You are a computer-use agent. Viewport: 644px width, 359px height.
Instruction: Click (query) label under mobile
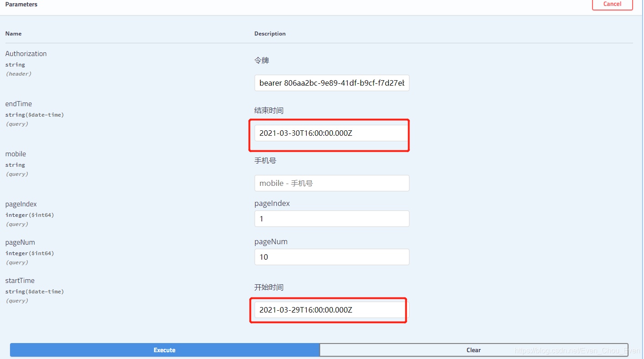[17, 174]
